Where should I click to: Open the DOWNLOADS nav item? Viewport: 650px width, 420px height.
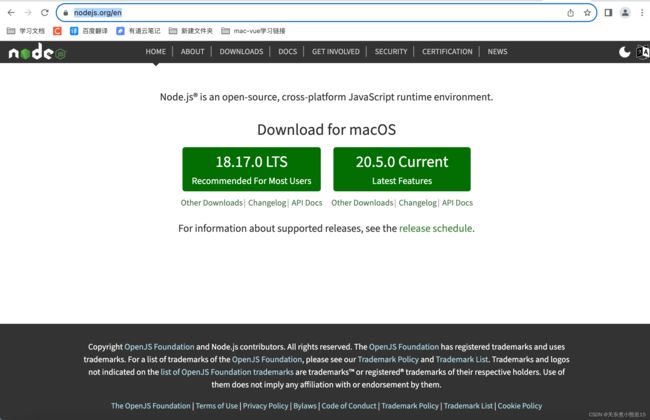[241, 52]
